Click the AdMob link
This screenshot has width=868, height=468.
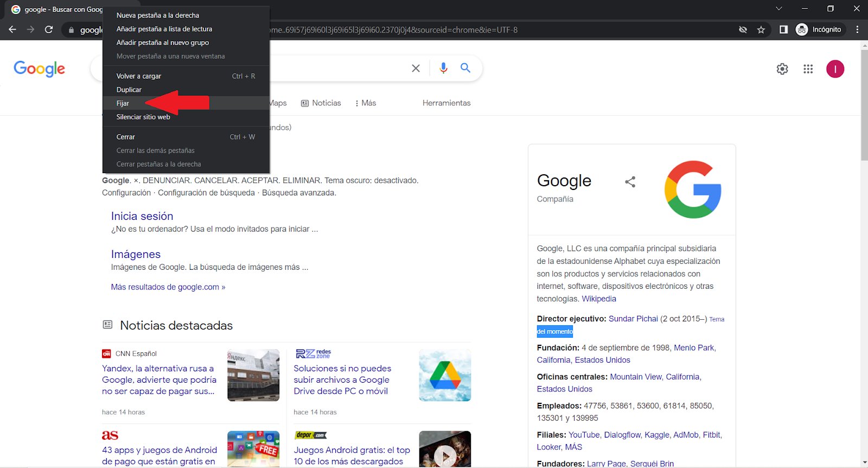click(x=686, y=435)
